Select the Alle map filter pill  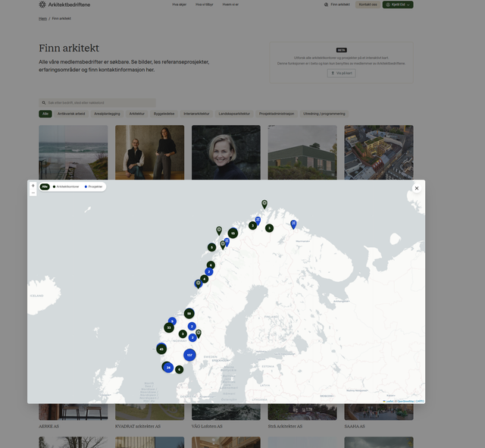(x=45, y=186)
